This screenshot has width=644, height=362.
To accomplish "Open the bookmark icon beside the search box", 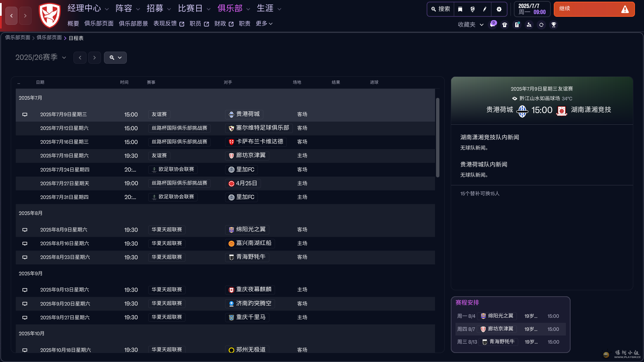I will (460, 9).
